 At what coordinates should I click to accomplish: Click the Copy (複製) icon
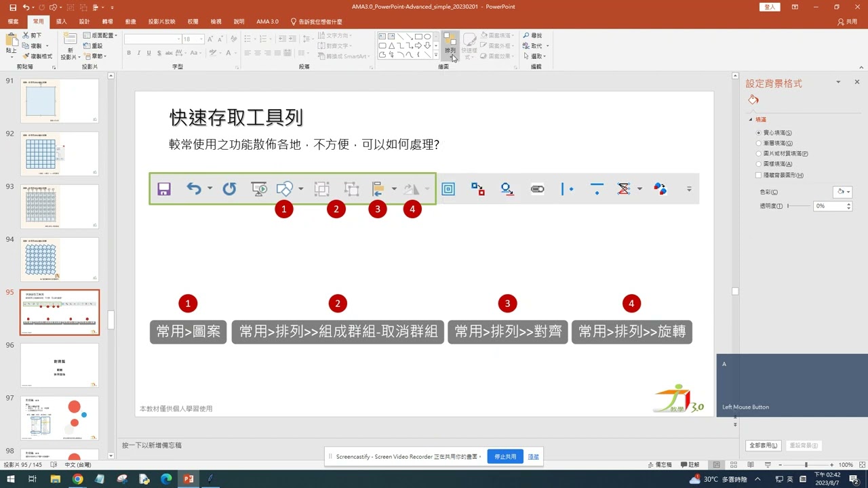click(26, 45)
